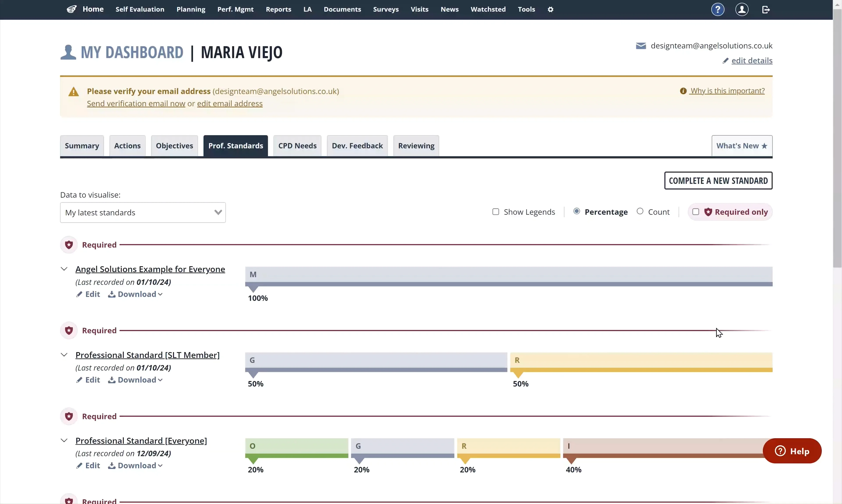
Task: Click the Perspective logo icon beside Home
Action: (x=71, y=9)
